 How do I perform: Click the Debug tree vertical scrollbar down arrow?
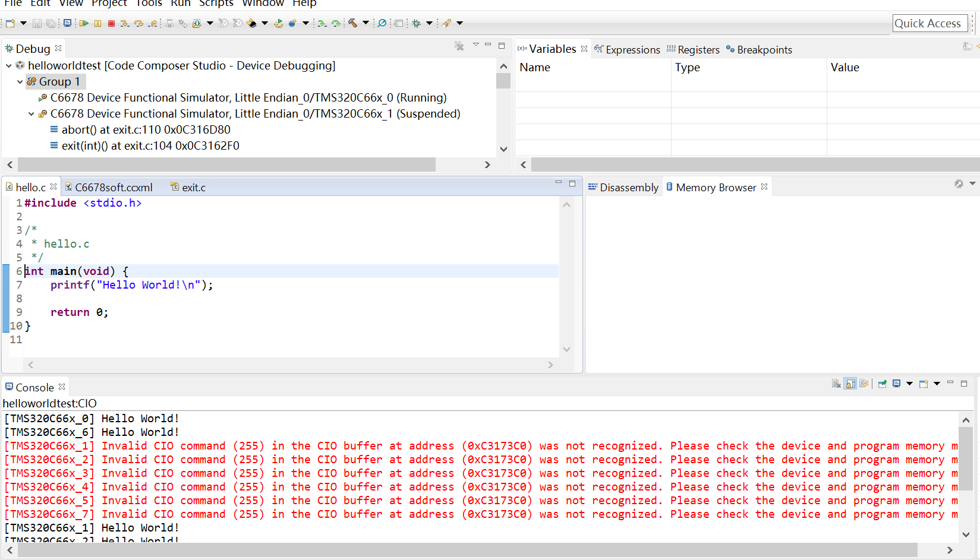coord(503,150)
